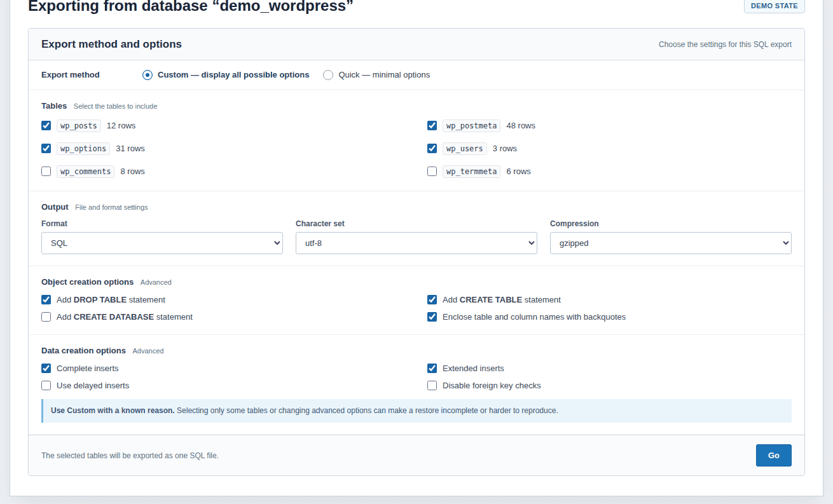833x504 pixels.
Task: Click the wp_comments table name label
Action: (86, 172)
